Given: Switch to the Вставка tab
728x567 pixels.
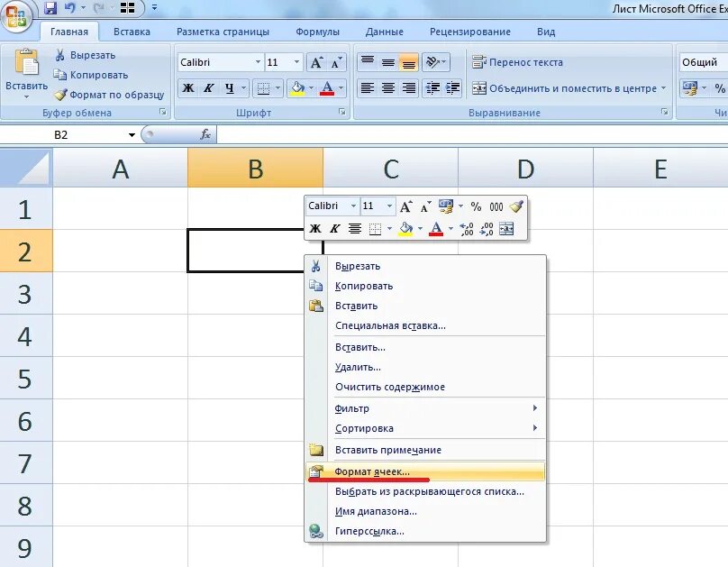Looking at the screenshot, I should pos(132,32).
